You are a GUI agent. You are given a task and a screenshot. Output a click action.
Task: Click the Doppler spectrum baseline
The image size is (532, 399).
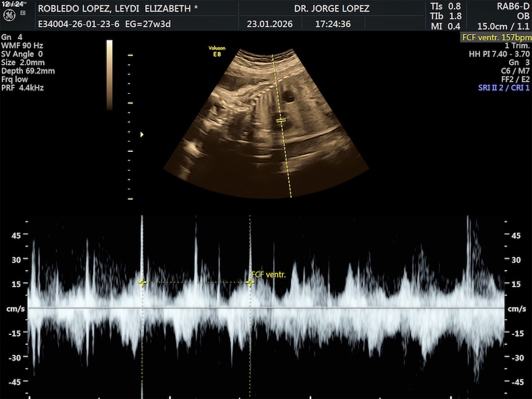click(x=266, y=308)
